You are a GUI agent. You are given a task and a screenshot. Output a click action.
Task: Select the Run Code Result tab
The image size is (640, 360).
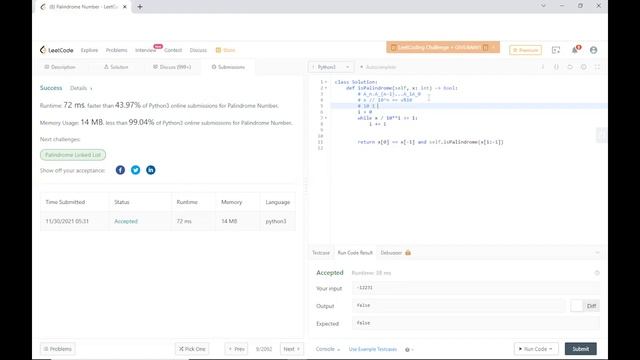355,253
